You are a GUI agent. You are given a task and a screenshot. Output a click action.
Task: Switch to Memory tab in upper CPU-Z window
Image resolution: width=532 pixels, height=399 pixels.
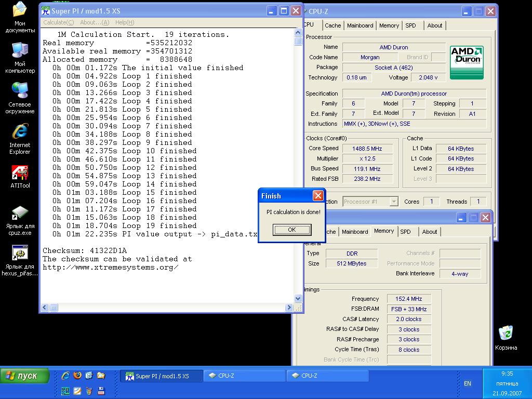(389, 25)
